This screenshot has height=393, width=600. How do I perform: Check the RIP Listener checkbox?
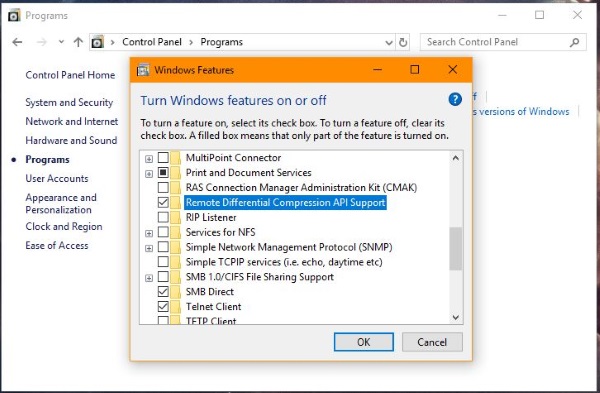[x=163, y=217]
